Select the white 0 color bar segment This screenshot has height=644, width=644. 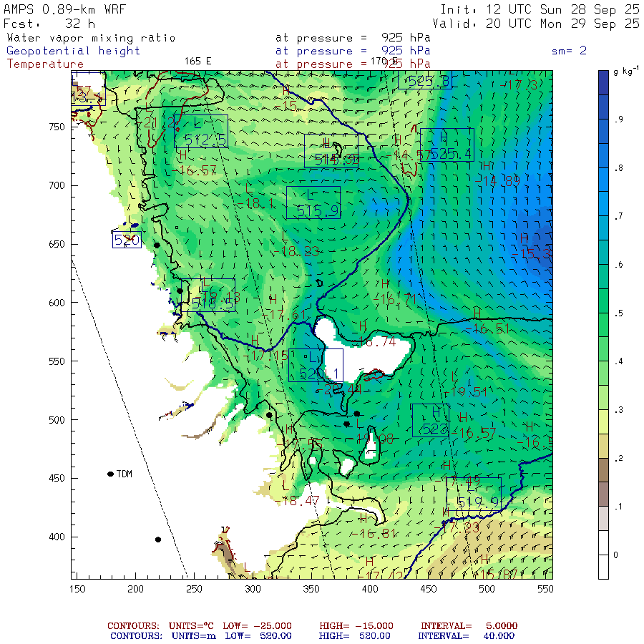point(603,555)
